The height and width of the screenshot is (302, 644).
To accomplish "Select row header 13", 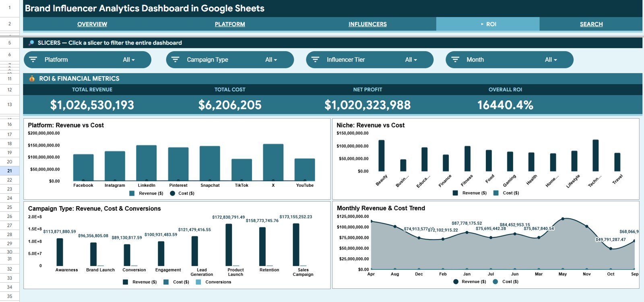I will 10,104.
